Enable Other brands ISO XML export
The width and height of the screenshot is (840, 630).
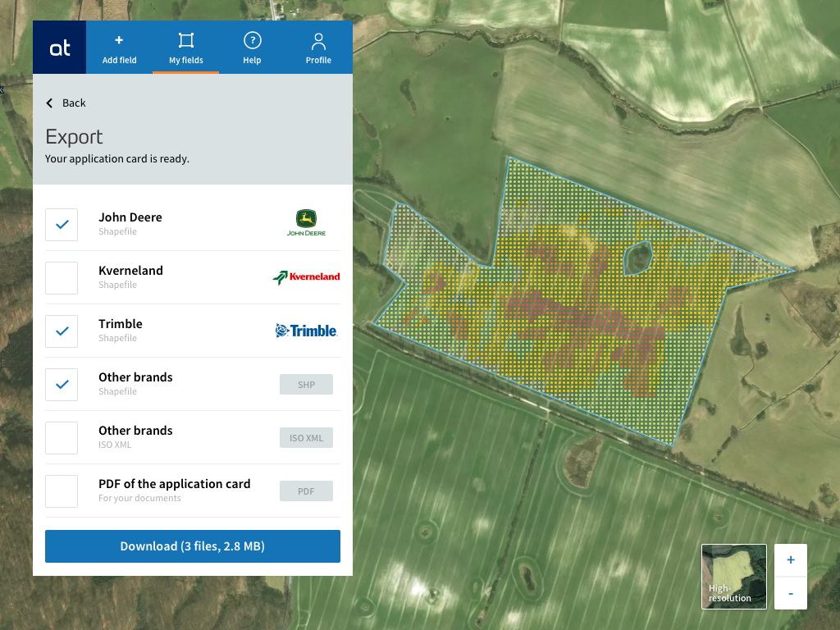pos(62,437)
